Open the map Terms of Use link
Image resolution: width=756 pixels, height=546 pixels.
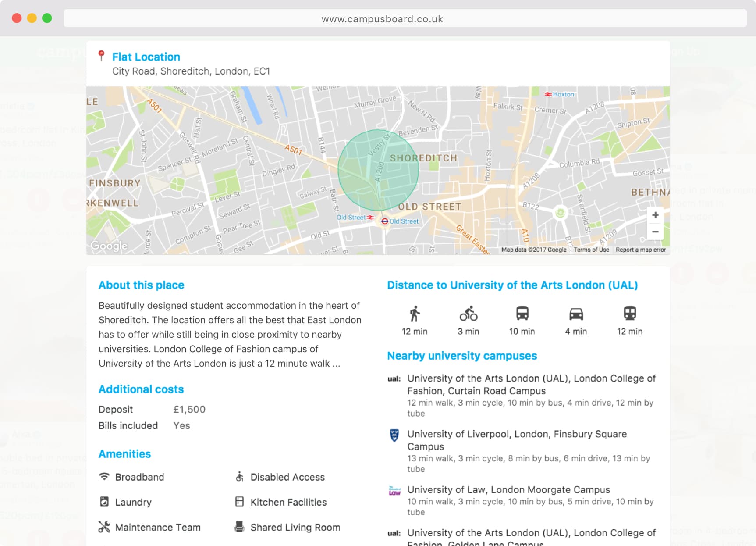tap(591, 250)
